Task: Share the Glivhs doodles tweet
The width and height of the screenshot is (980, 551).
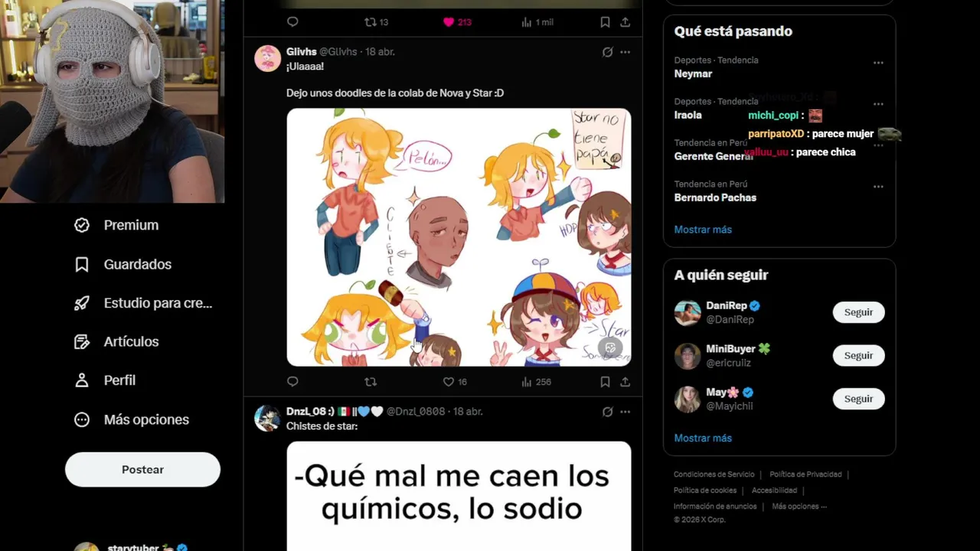Action: [625, 382]
